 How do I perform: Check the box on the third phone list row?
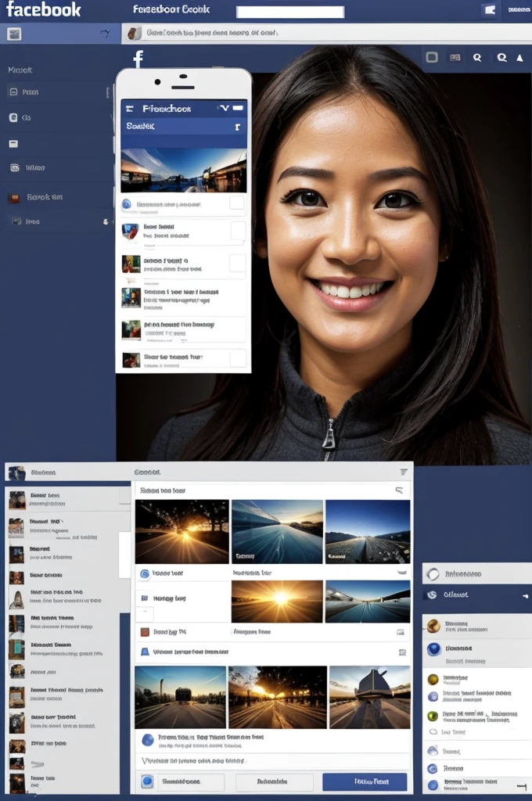[238, 264]
